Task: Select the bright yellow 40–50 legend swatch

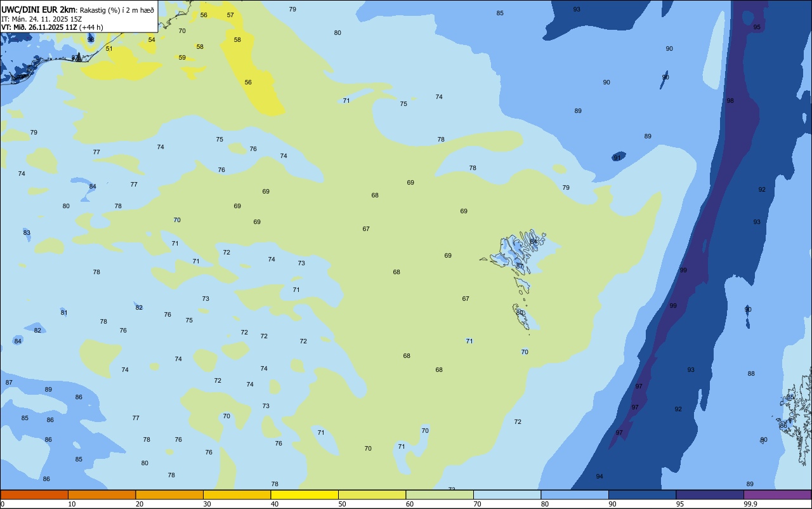Action: (x=304, y=494)
